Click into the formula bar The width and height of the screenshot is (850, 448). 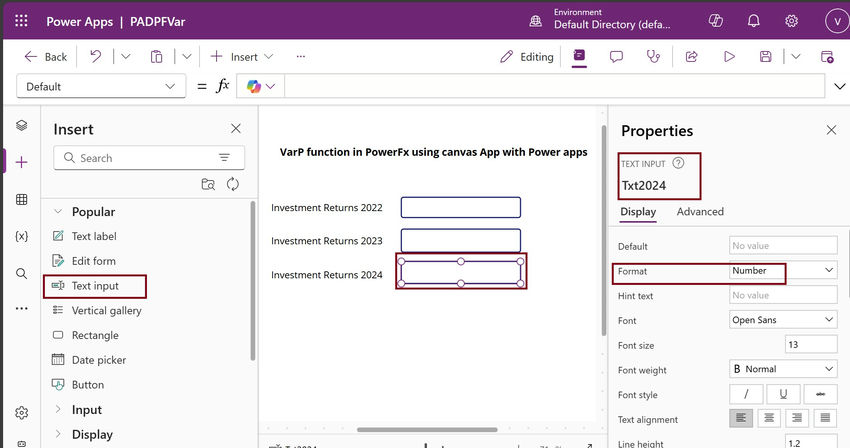(554, 86)
